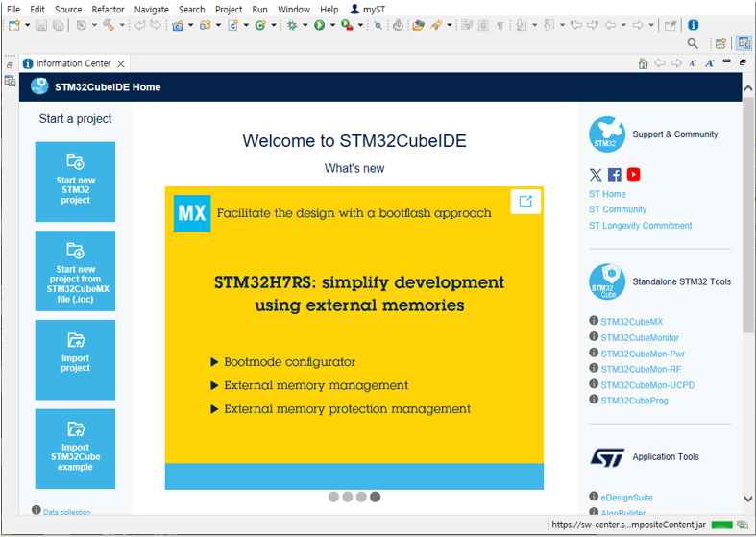The image size is (756, 537).
Task: Click the flashlight Search toolbar icon
Action: [436, 25]
